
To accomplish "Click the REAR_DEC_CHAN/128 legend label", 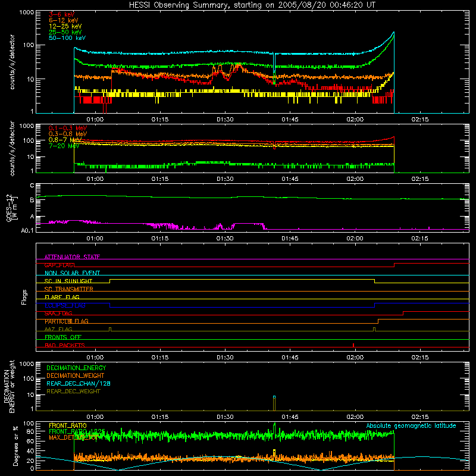I will tap(79, 383).
